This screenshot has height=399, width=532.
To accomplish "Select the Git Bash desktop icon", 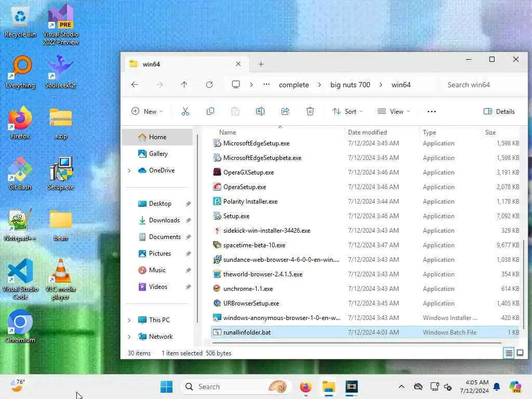I will point(20,174).
